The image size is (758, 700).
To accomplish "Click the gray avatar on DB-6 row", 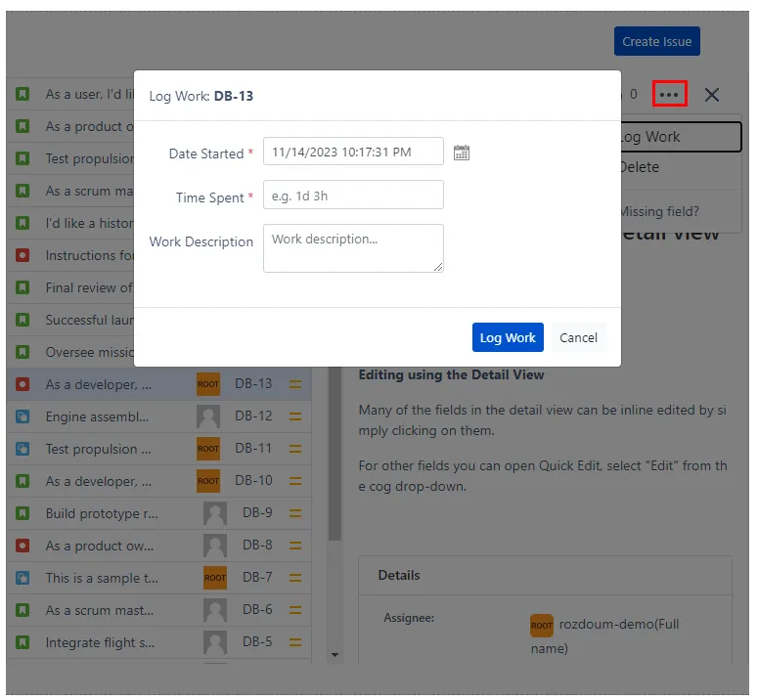I will [x=215, y=610].
